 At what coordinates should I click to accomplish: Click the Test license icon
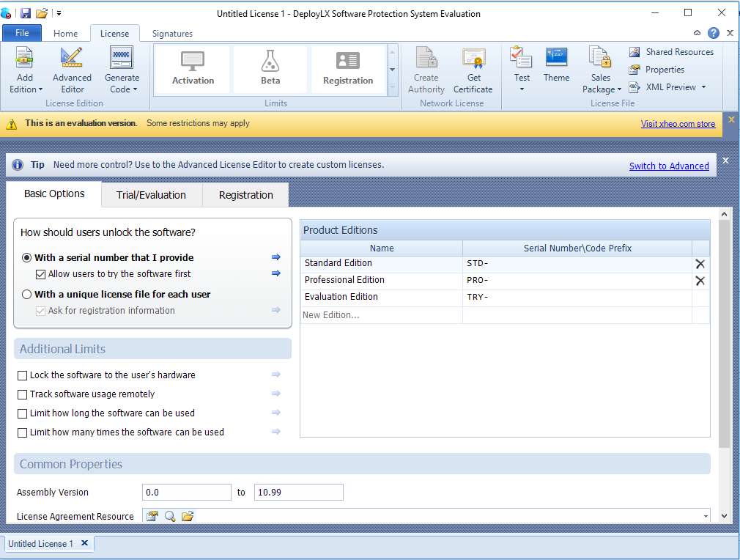coord(521,58)
